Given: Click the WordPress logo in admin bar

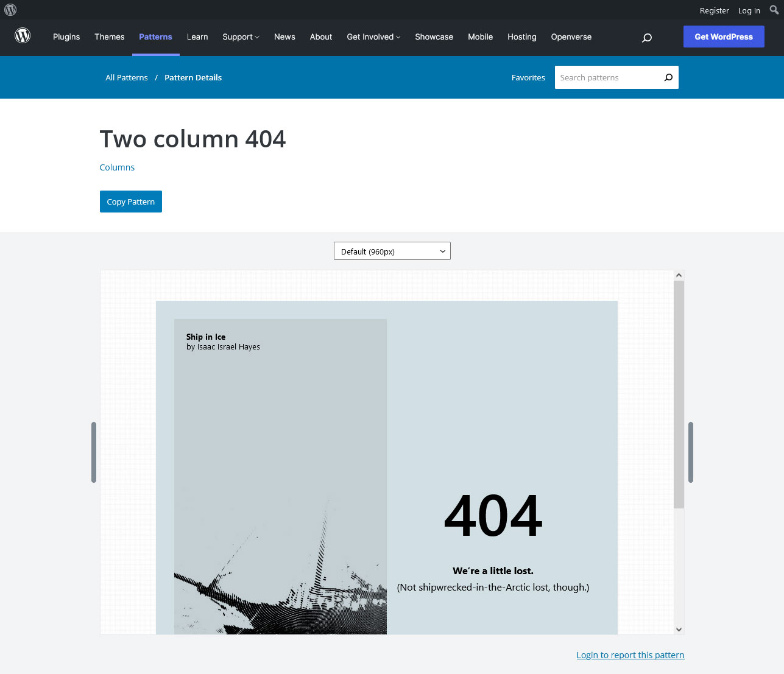Looking at the screenshot, I should pyautogui.click(x=10, y=10).
